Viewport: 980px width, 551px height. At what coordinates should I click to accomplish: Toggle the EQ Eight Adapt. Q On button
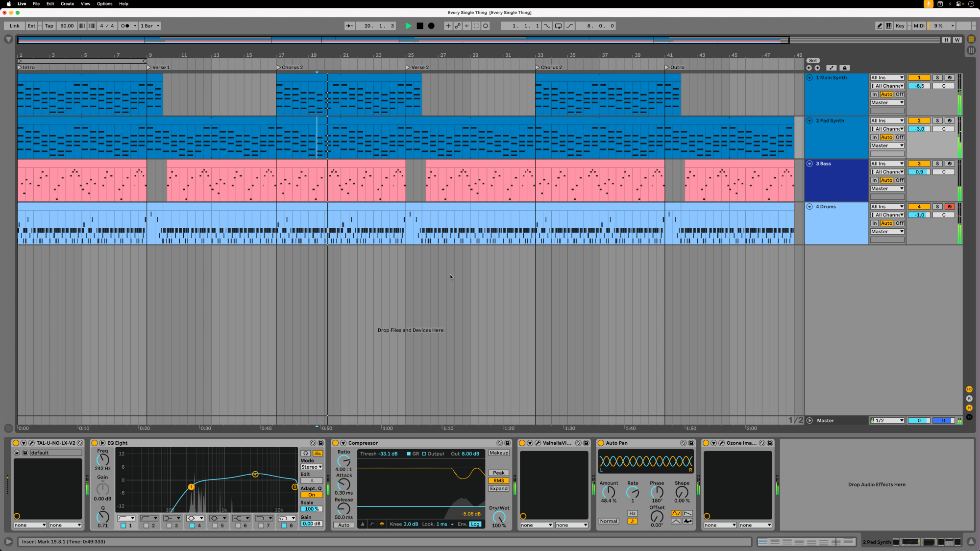tap(312, 495)
